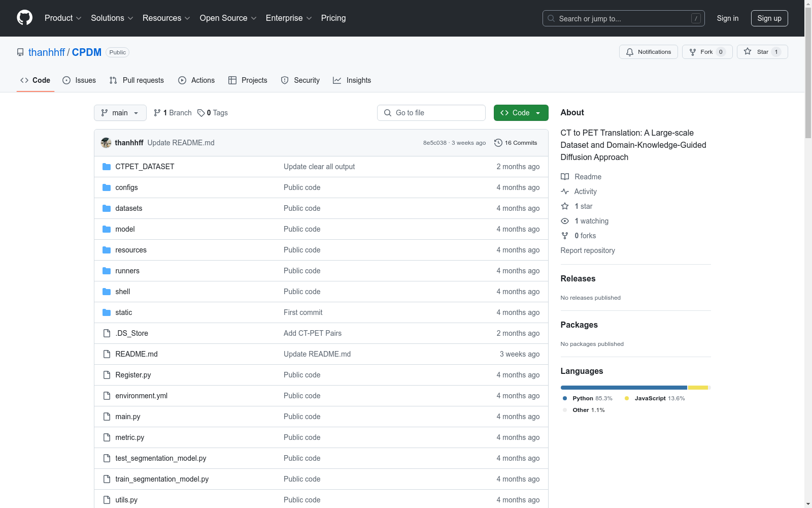The image size is (812, 508).
Task: Go to GitHub homepage via Octocat logo
Action: pyautogui.click(x=24, y=18)
